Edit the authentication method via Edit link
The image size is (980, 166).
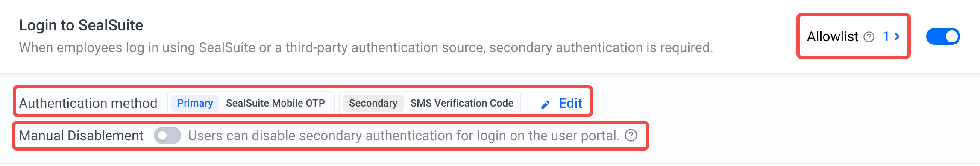point(570,103)
